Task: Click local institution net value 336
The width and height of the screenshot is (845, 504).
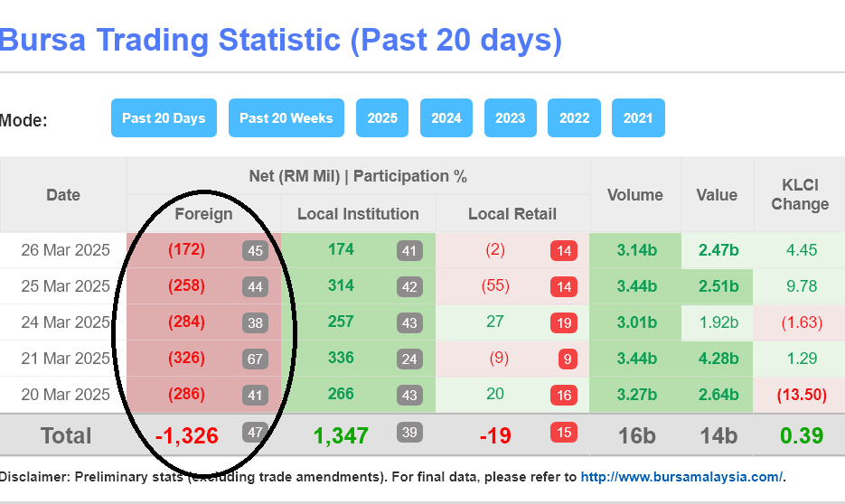Action: 341,358
